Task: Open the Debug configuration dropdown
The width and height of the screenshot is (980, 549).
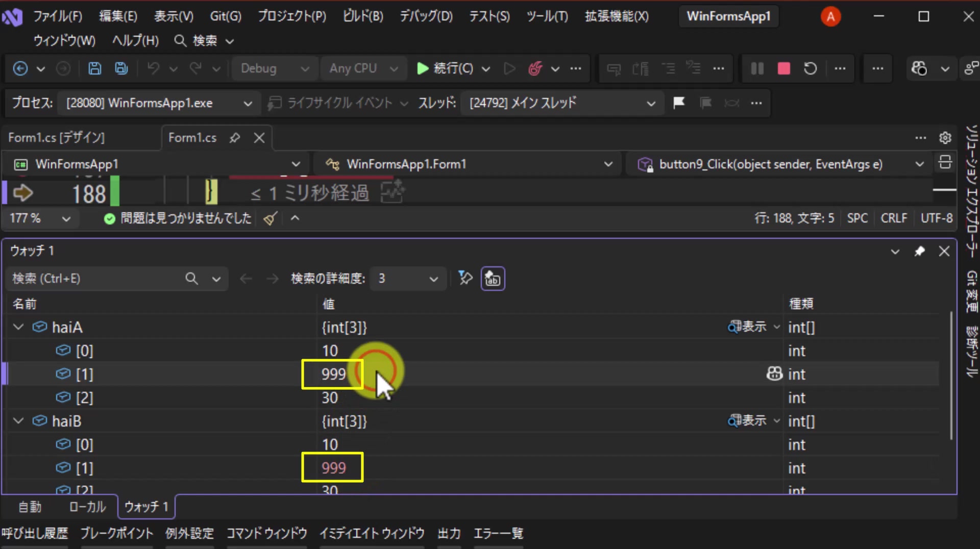Action: point(274,68)
